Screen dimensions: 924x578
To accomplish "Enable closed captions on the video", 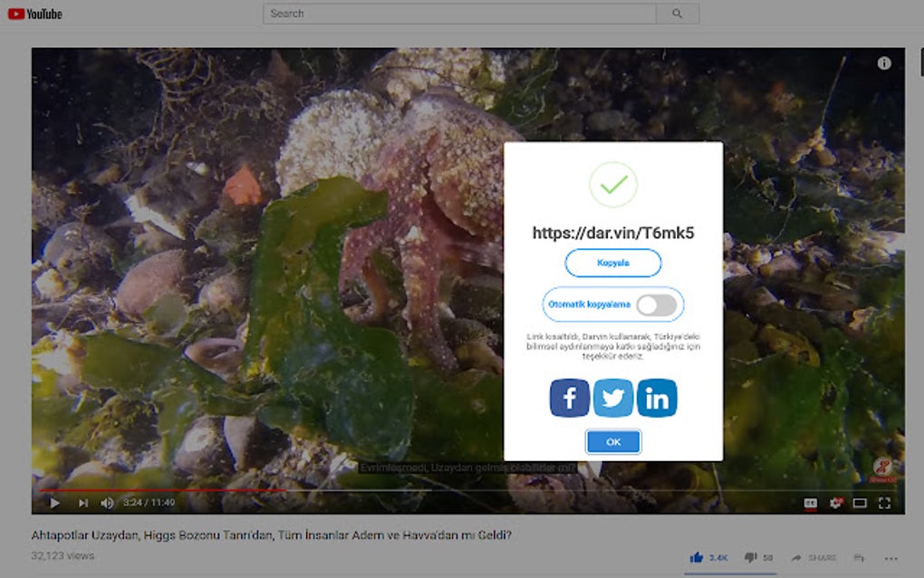I will (x=811, y=502).
